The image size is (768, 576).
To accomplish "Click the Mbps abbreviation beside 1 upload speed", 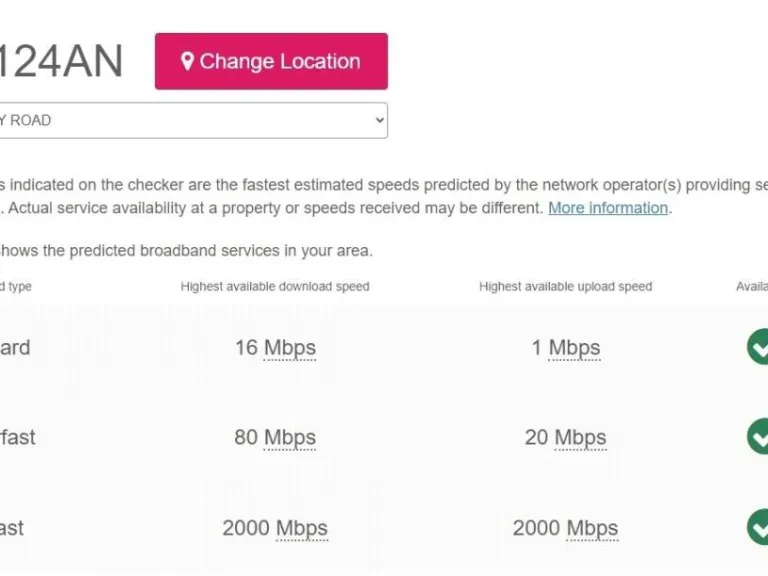I will coord(574,348).
